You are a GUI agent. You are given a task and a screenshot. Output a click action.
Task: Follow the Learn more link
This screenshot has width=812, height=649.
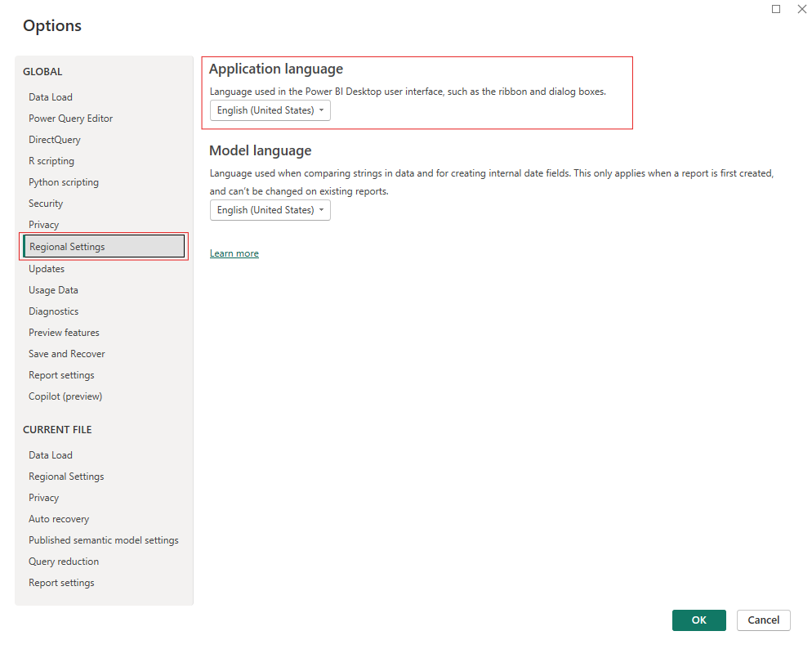pos(234,253)
